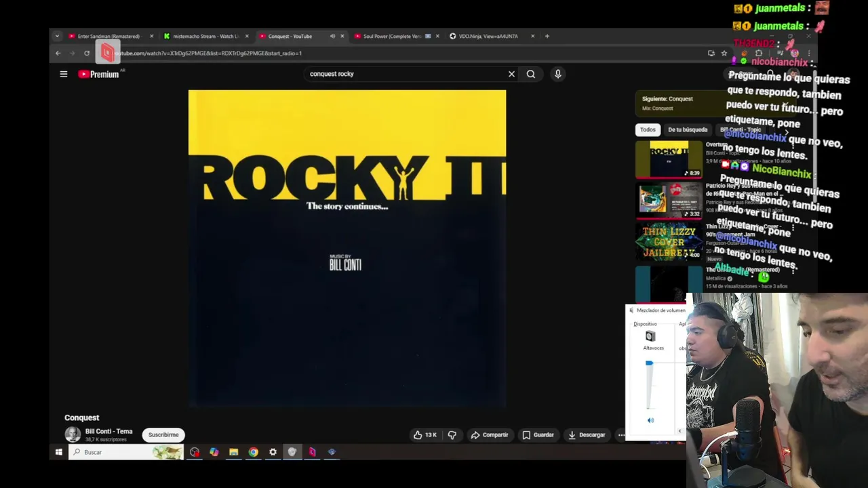Go to YouTube Premium home logo
This screenshot has height=488, width=868.
(x=99, y=74)
